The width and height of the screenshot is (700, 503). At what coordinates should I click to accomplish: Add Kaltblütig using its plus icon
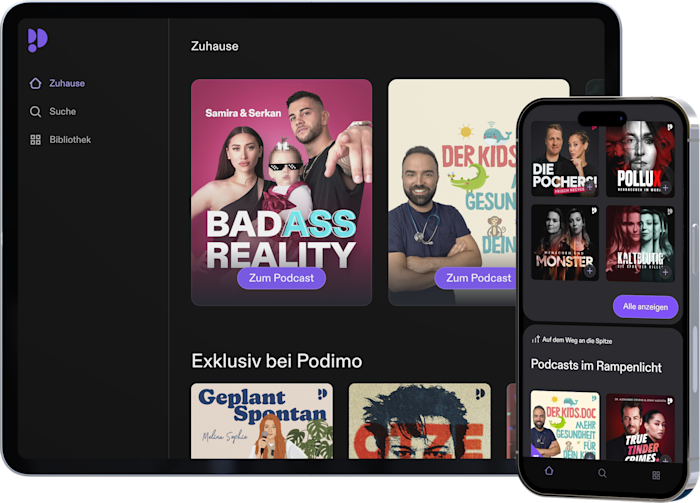(665, 271)
